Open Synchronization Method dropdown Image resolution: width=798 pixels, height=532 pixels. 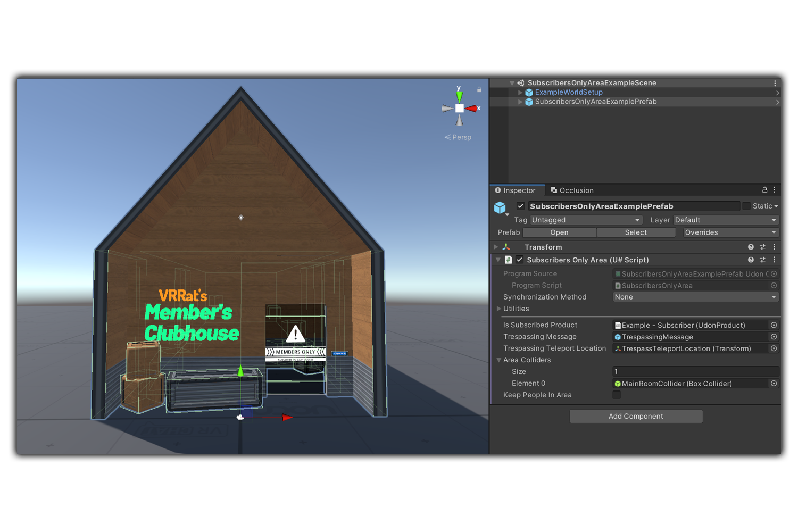point(696,297)
